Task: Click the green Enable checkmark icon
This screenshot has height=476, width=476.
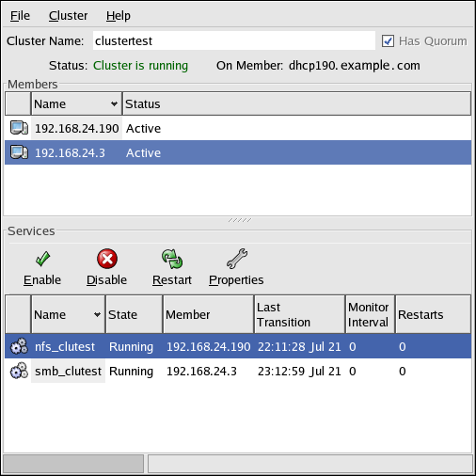Action: (42, 259)
